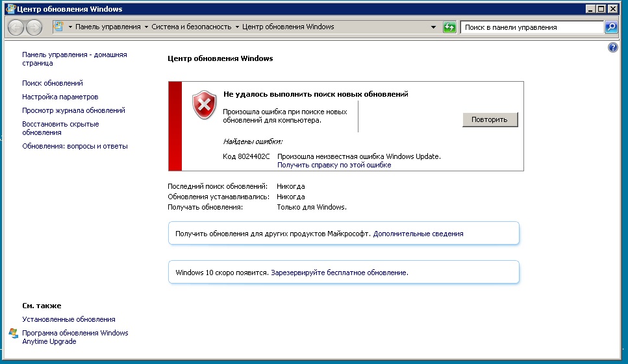
Task: Open Обновления: вопросы и ответы link
Action: (x=75, y=147)
